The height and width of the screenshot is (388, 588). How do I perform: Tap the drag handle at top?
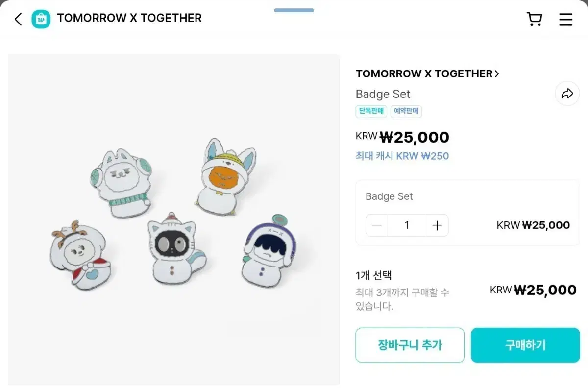tap(294, 10)
